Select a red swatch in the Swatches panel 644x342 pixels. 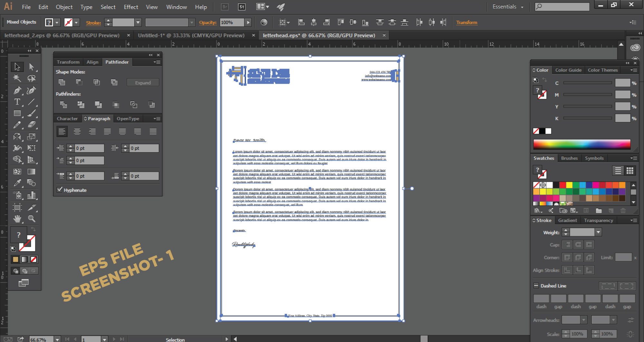tap(562, 185)
